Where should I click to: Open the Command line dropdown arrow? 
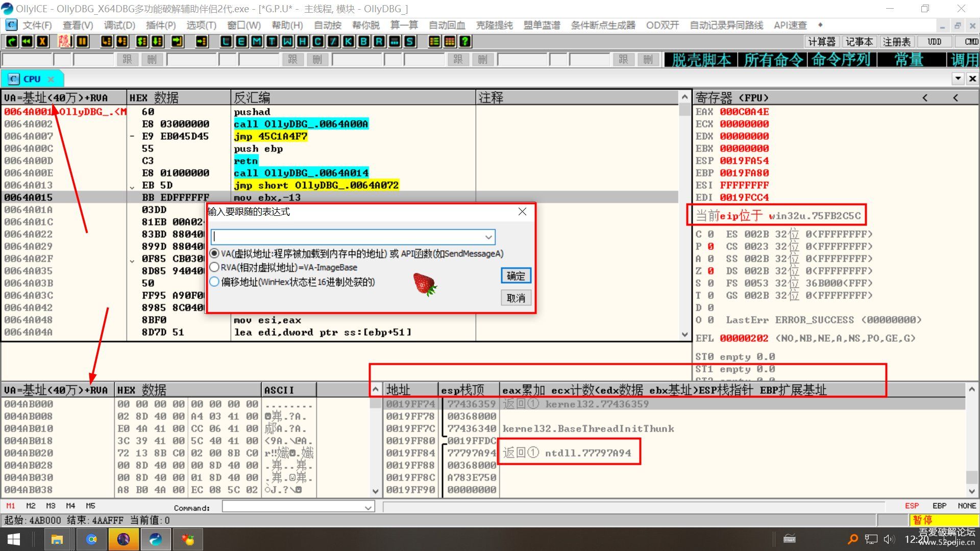[x=368, y=508]
